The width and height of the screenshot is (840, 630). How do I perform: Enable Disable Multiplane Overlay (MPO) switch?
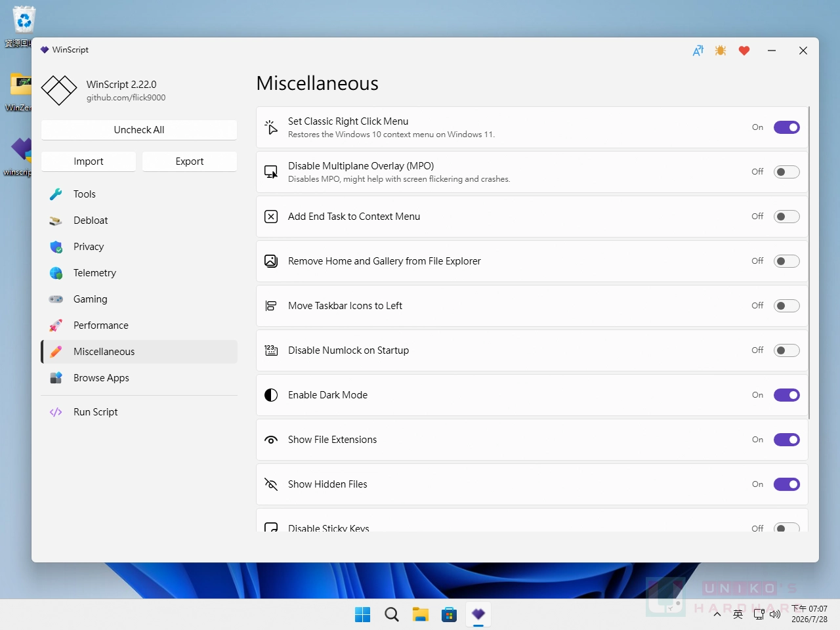pyautogui.click(x=787, y=172)
